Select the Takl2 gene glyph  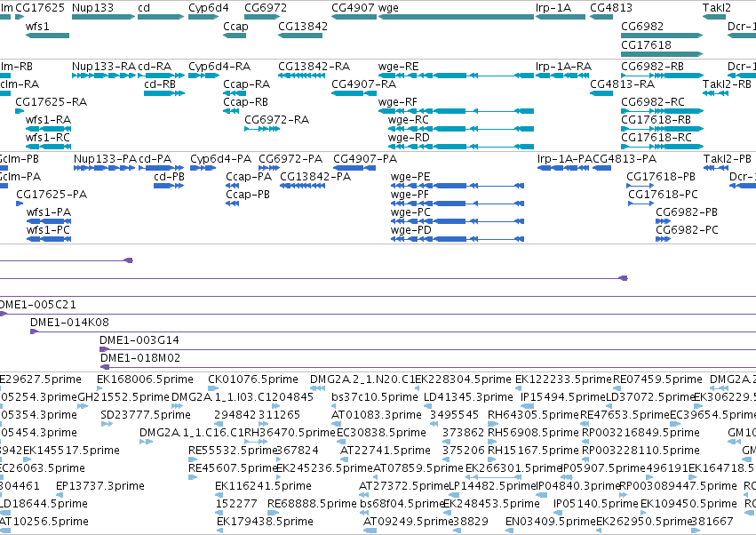click(714, 17)
